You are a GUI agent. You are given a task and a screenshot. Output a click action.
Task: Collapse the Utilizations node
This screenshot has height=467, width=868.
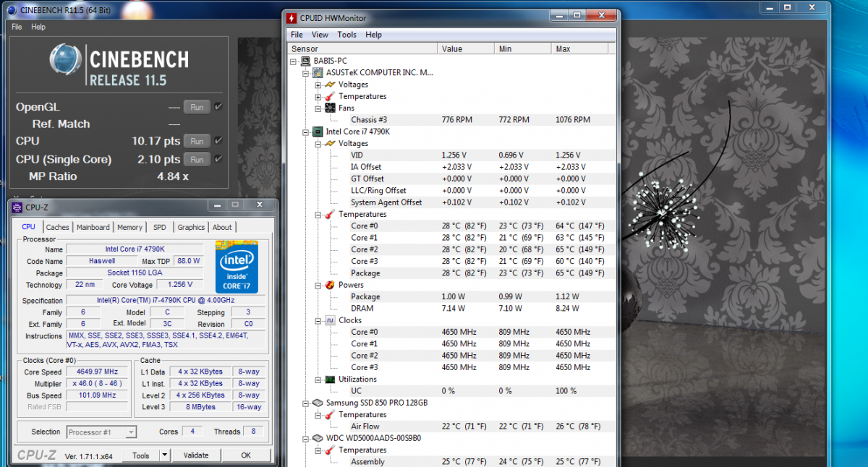[318, 380]
